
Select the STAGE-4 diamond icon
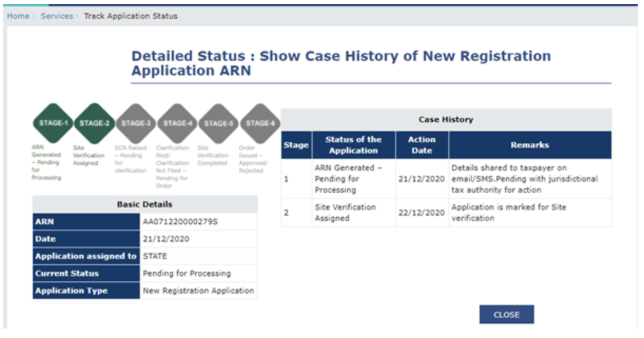(178, 123)
